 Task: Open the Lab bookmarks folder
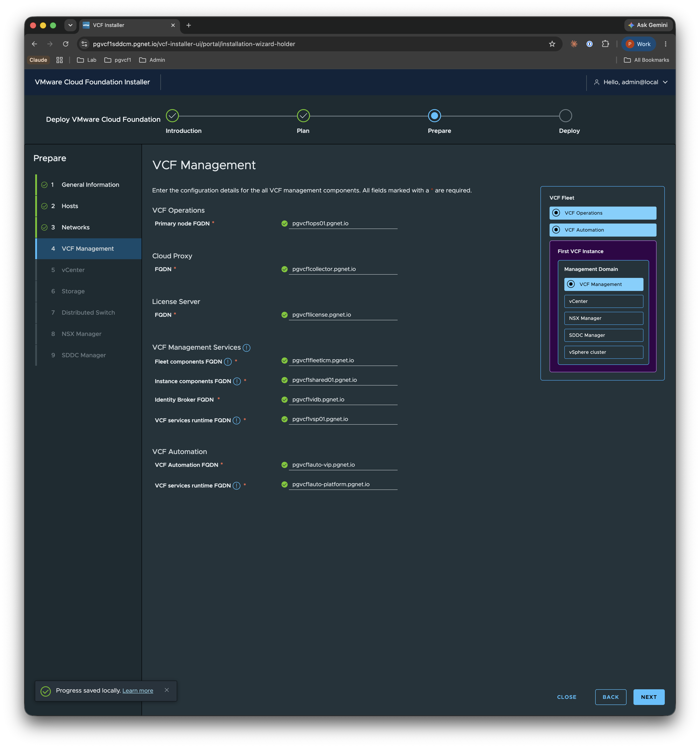(x=87, y=60)
